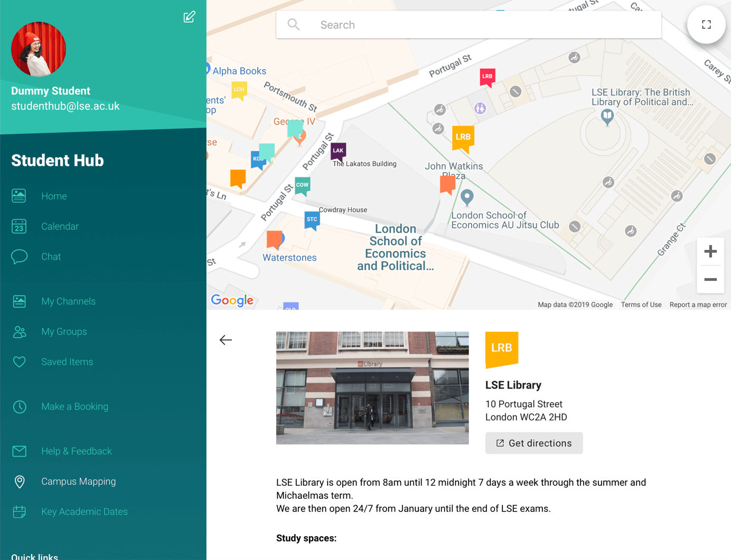Viewport: 731px width, 560px height.
Task: Open the Home icon in sidebar
Action: (x=19, y=196)
